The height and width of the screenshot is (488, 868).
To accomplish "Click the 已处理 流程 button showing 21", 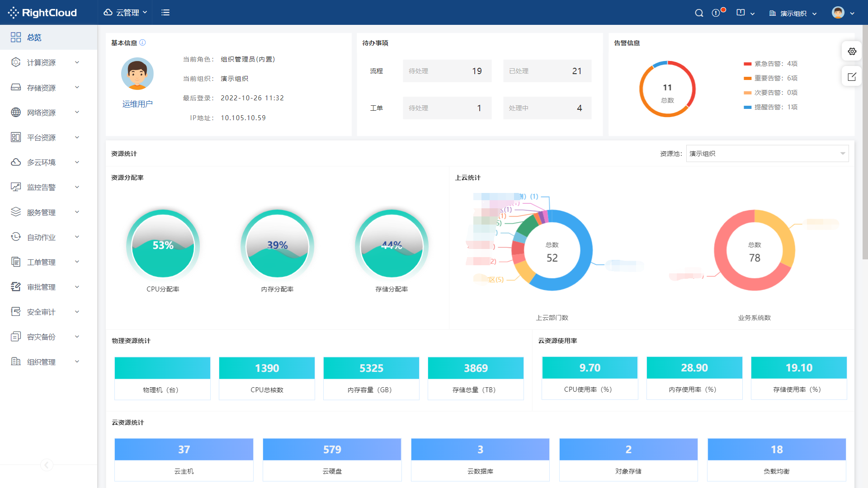I will (544, 71).
